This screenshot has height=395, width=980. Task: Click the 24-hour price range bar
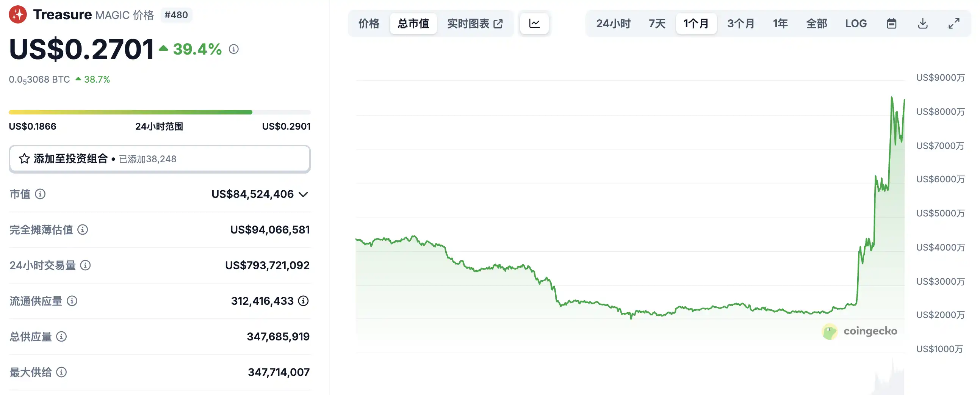pos(160,112)
